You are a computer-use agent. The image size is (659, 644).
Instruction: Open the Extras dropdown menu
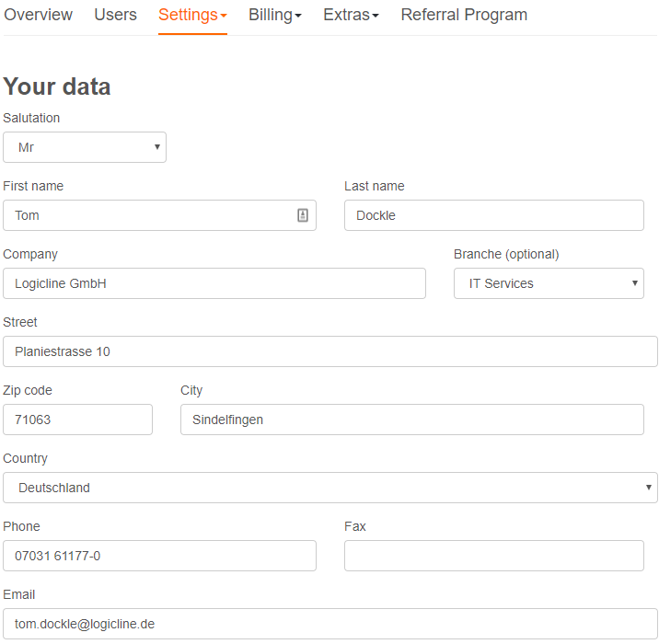tap(351, 15)
